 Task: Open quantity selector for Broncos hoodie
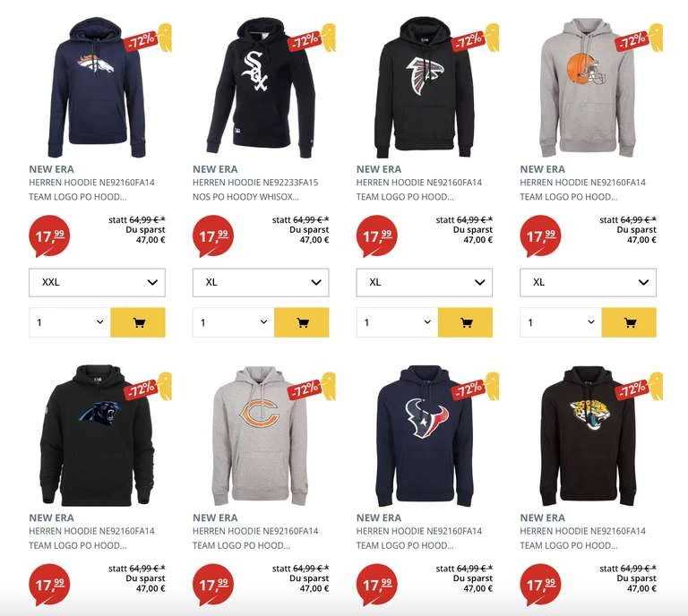[70, 322]
